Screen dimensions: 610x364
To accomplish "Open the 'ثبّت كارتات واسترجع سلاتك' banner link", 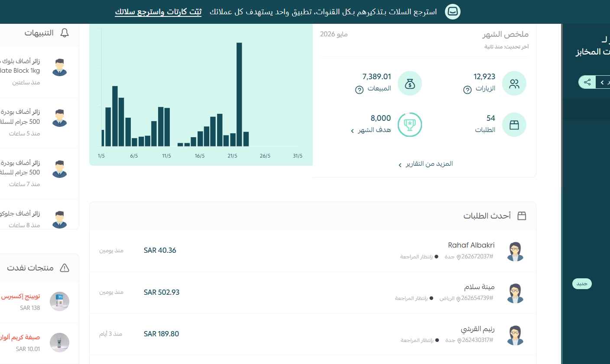I will [x=158, y=12].
